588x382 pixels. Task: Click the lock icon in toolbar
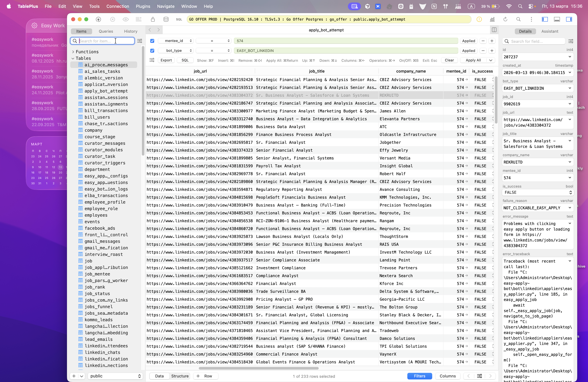pos(153,19)
